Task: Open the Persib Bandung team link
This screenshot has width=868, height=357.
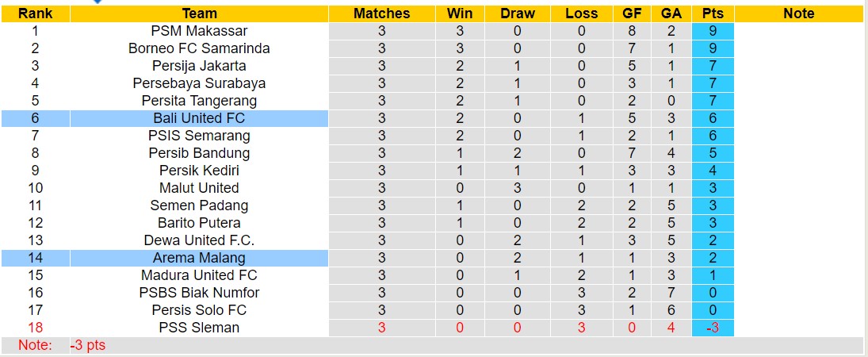Action: (x=199, y=153)
